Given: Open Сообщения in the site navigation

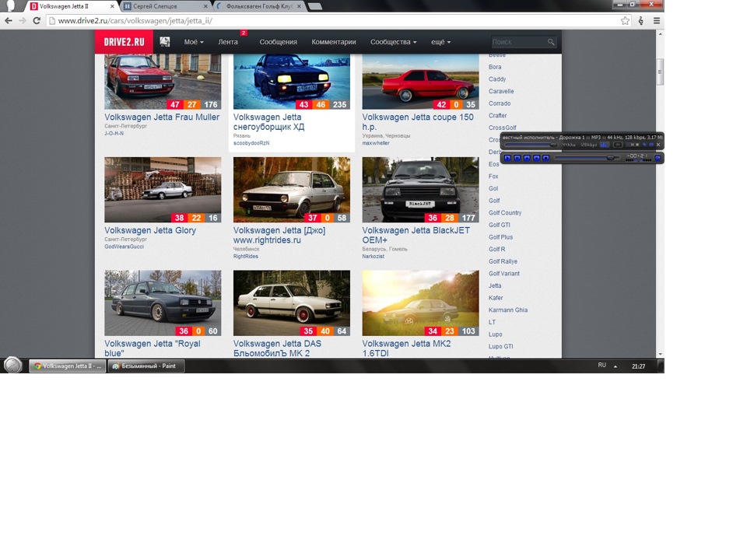Looking at the screenshot, I should (x=279, y=42).
